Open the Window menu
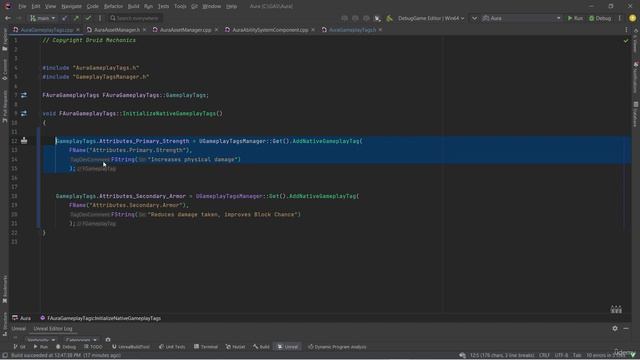The height and width of the screenshot is (360, 640). [211, 7]
